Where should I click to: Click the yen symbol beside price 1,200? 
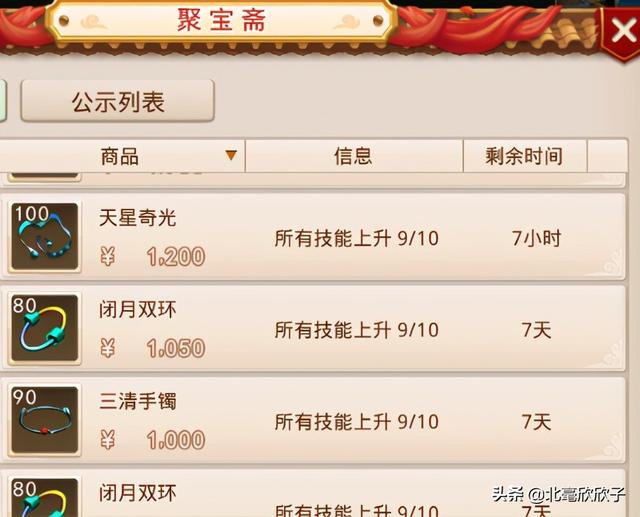107,257
